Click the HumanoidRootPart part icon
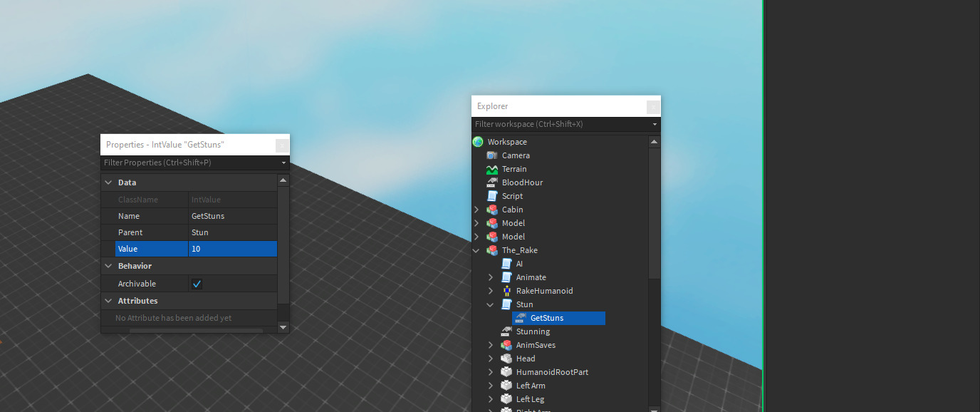The height and width of the screenshot is (412, 980). (506, 372)
